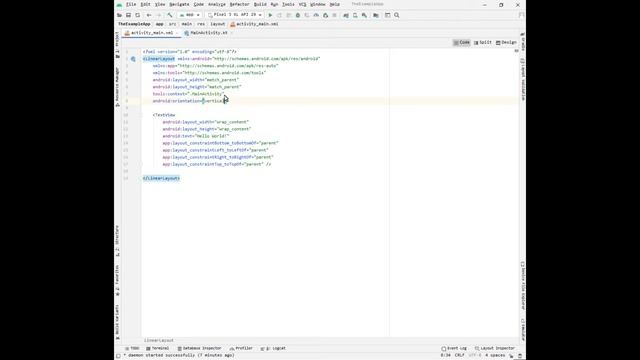Click the layout breadcrumb in navigation bar
The image size is (640, 360).
pos(218,24)
